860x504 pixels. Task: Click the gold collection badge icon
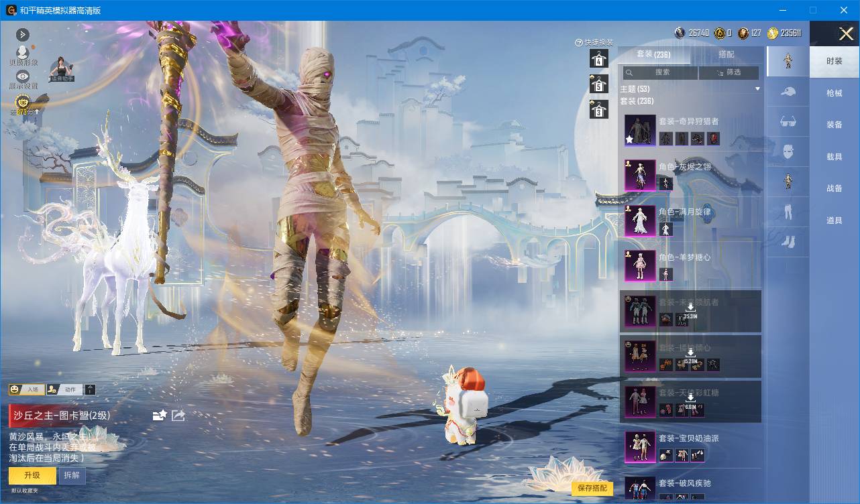coord(23,103)
